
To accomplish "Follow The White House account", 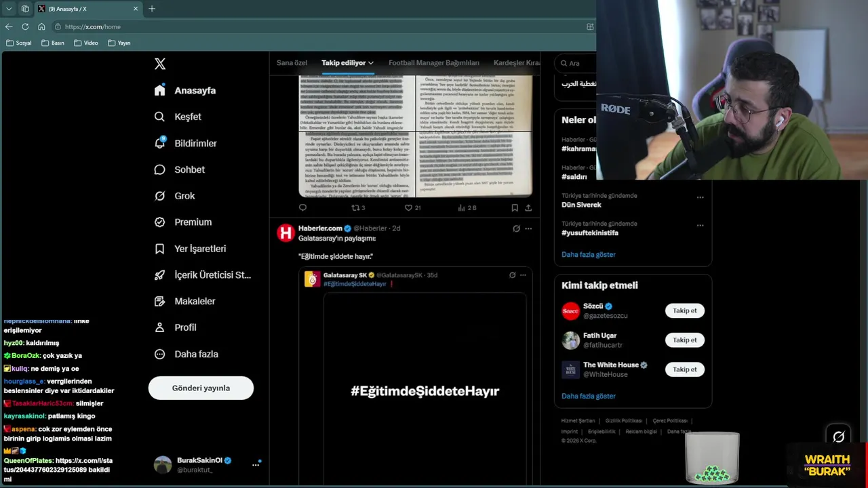I will (684, 369).
